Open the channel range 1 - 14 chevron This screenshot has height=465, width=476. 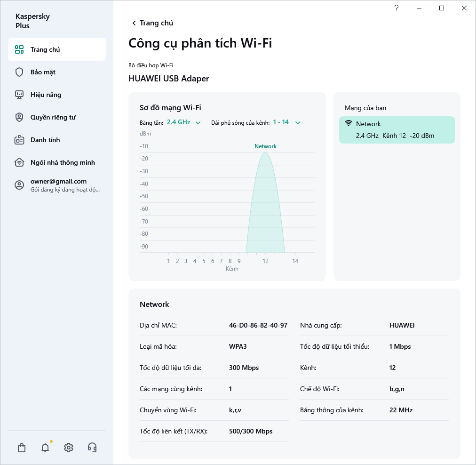297,122
